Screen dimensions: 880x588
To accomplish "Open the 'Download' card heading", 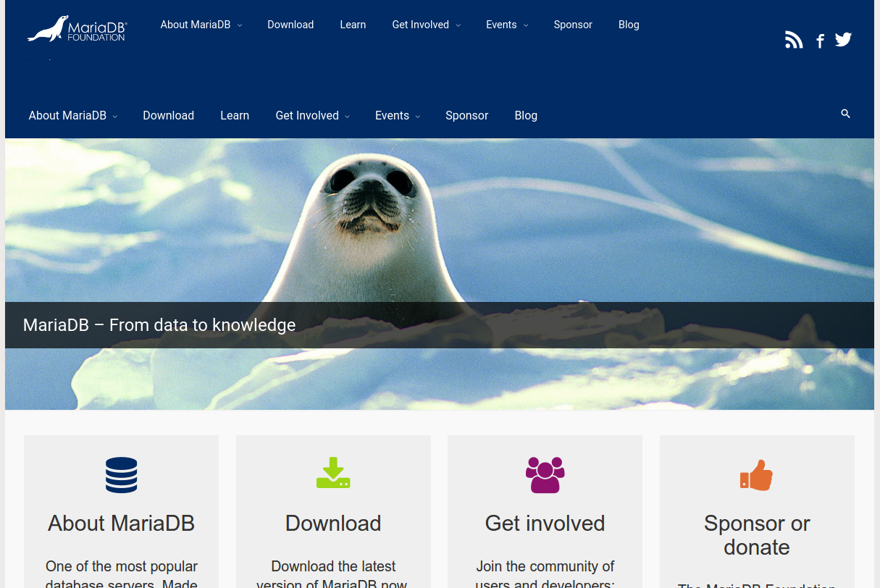I will point(333,523).
